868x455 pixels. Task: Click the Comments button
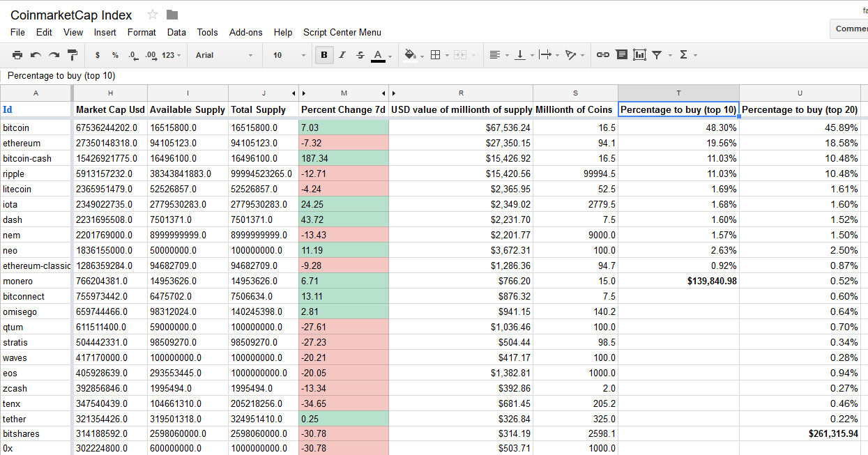point(851,29)
